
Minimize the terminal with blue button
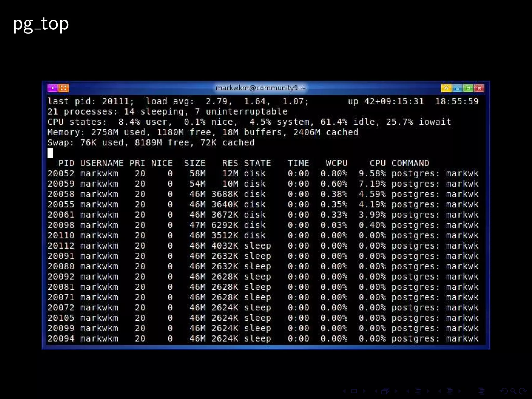[x=457, y=88]
